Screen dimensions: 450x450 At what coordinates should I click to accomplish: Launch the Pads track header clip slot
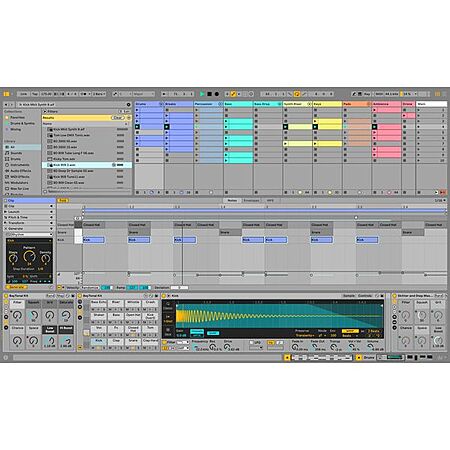pyautogui.click(x=357, y=104)
